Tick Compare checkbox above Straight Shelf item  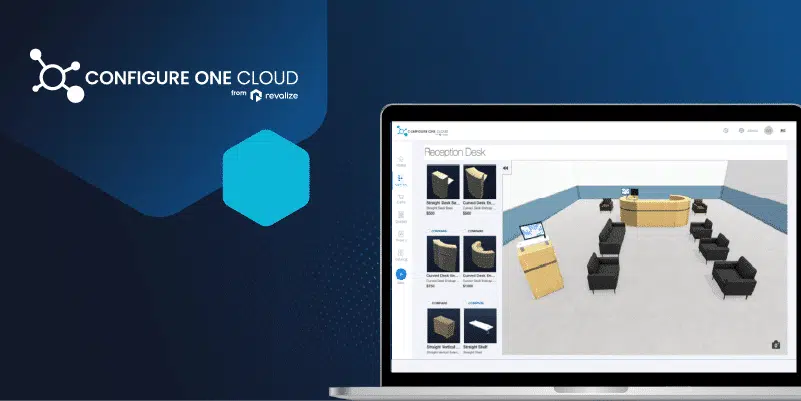pos(465,303)
